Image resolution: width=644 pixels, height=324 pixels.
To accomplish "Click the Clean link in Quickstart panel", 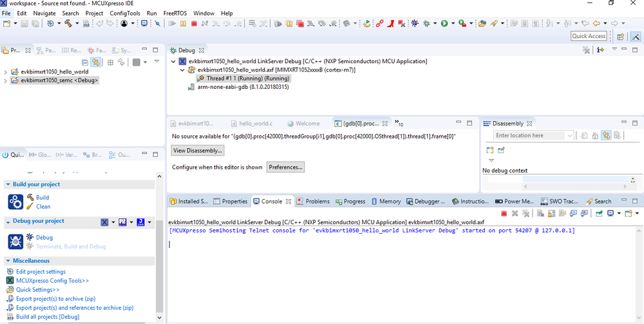I will (x=43, y=207).
